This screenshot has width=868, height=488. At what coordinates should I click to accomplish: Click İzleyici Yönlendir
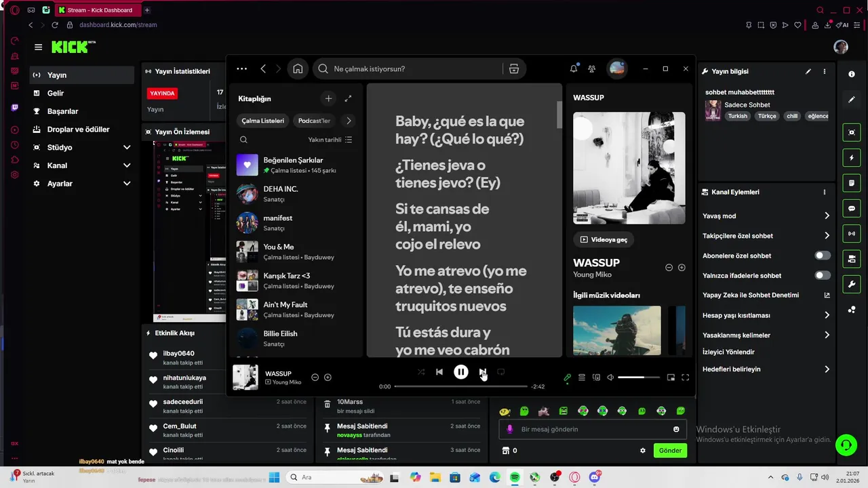pos(729,352)
